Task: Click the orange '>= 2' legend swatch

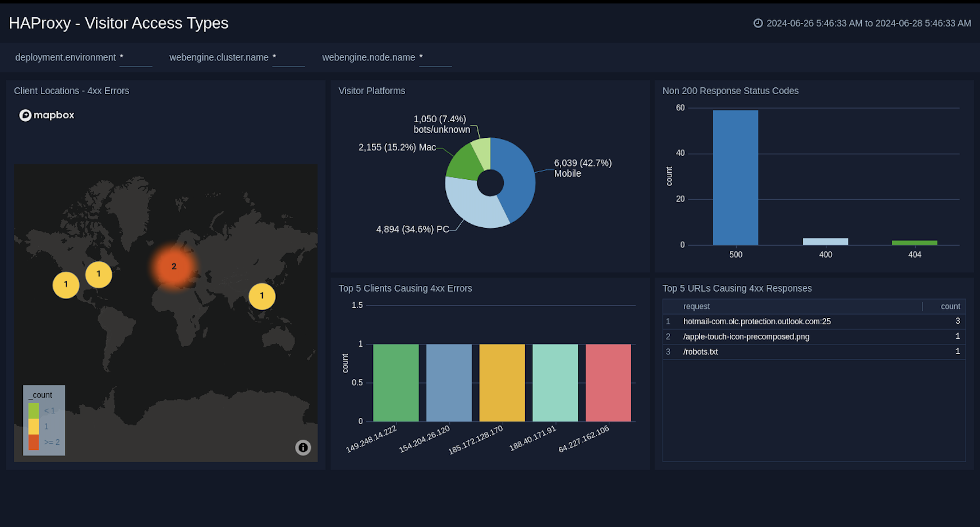Action: 34,442
